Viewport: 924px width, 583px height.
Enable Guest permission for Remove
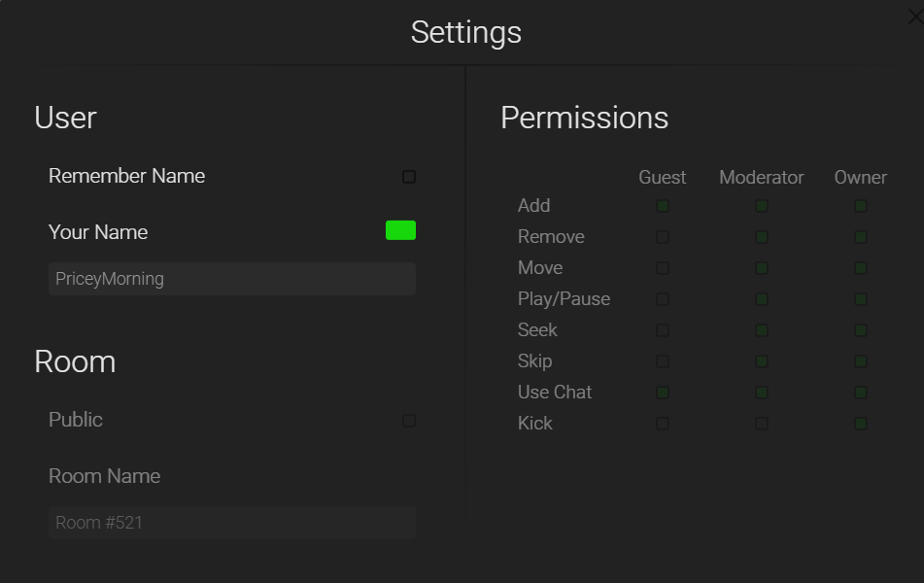tap(663, 237)
